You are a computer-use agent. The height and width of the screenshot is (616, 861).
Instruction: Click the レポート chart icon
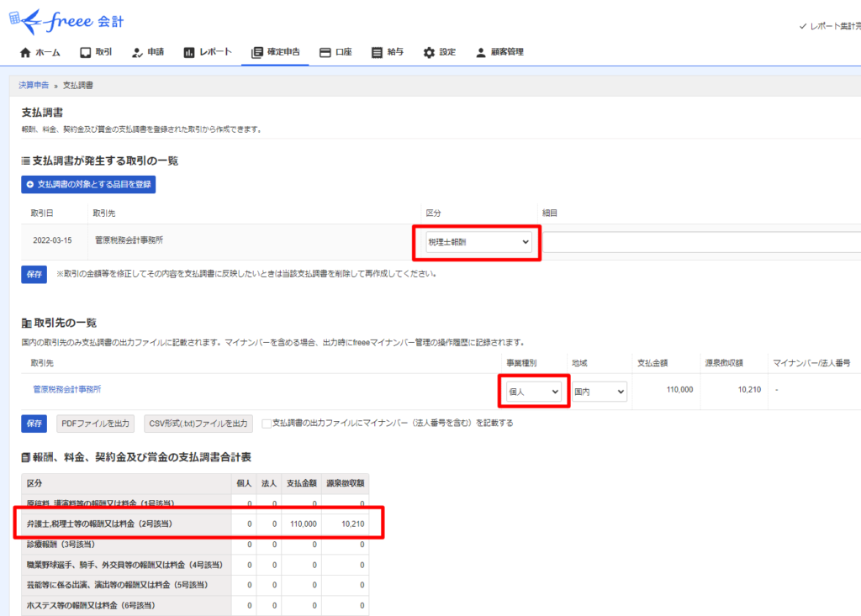click(x=189, y=52)
